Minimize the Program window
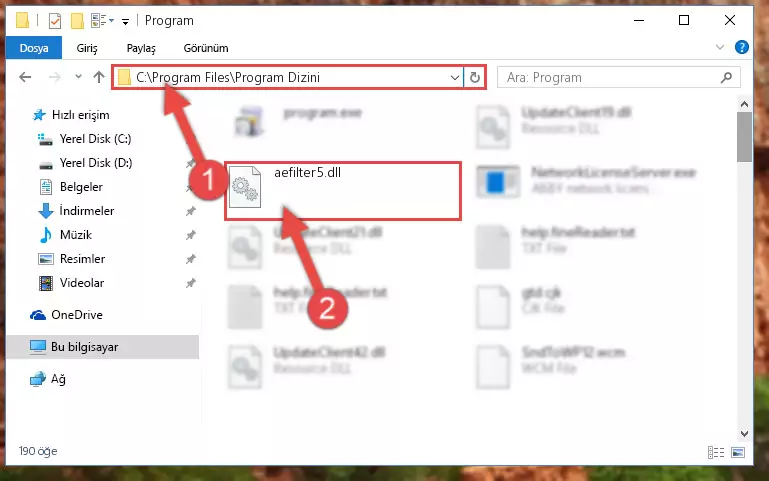This screenshot has height=481, width=769. [639, 21]
